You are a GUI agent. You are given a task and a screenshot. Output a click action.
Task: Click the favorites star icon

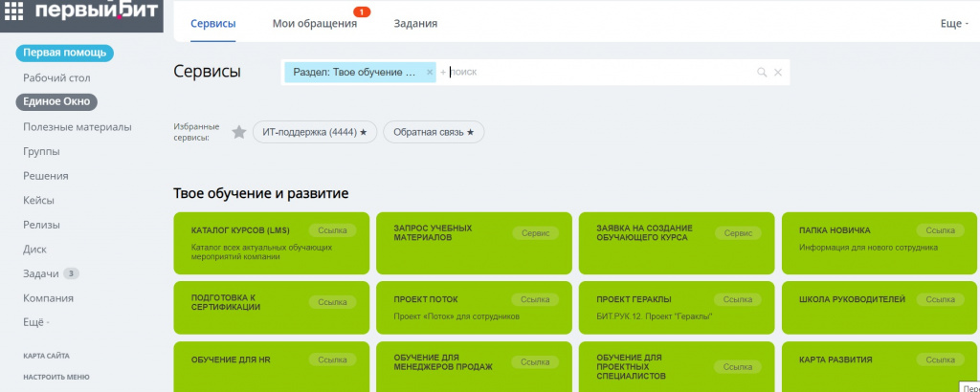pyautogui.click(x=239, y=132)
